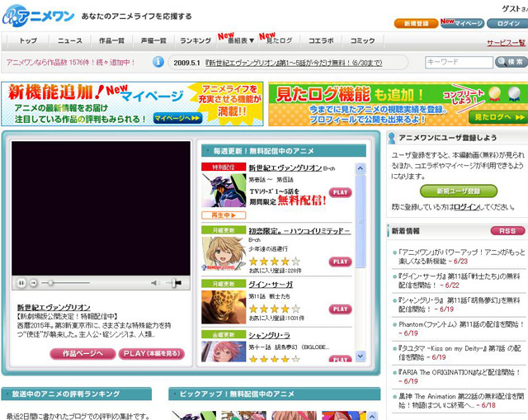Click the pickup carousel up arrow at bottom
Screen dimensions: 528x420
(371, 416)
